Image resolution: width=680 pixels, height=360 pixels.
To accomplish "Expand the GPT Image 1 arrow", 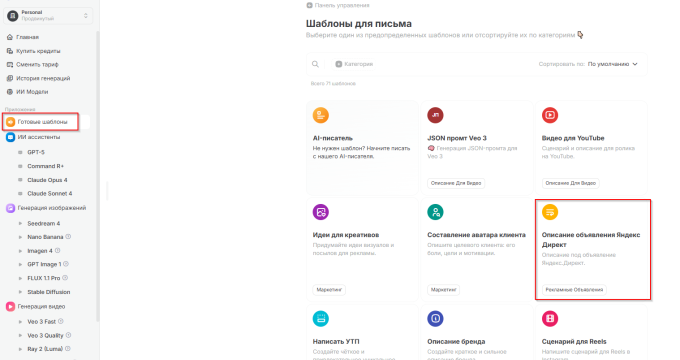I will tap(20, 264).
